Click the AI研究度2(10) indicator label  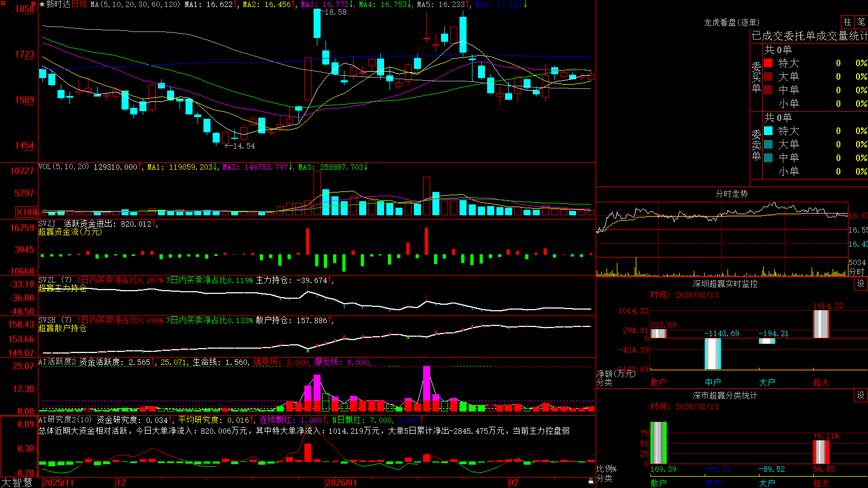pos(65,420)
